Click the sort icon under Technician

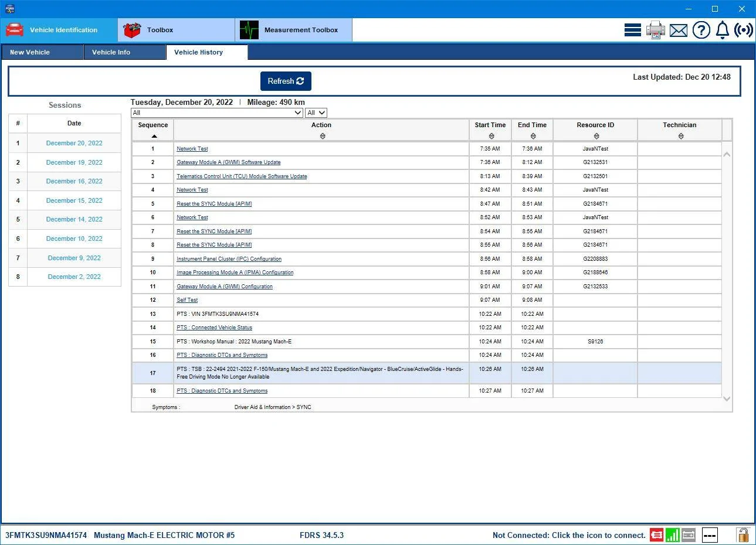coord(681,136)
